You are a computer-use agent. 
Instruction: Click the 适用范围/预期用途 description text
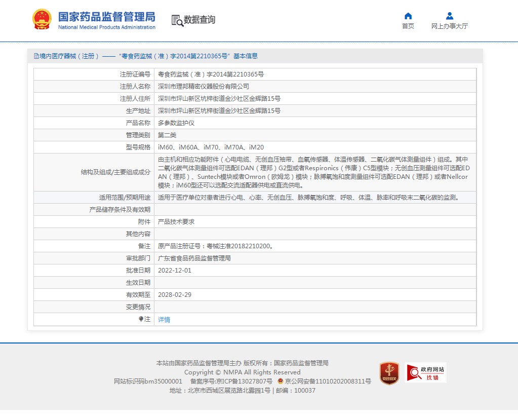click(x=308, y=198)
